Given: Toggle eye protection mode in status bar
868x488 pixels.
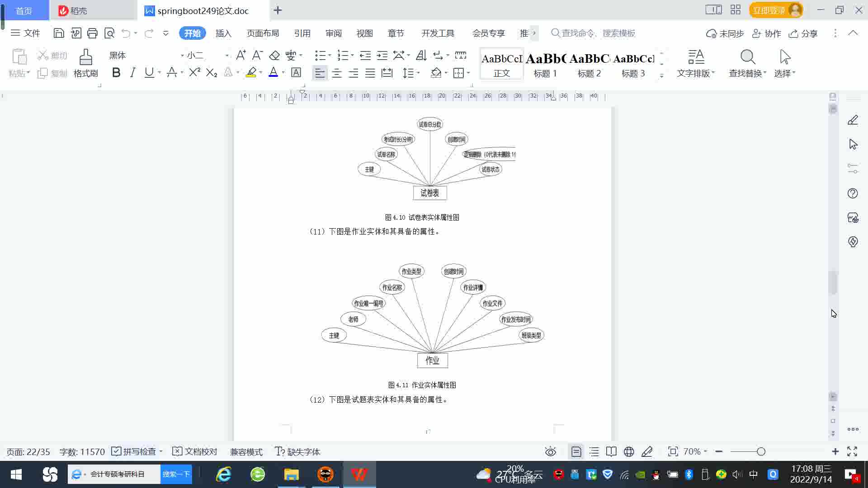Looking at the screenshot, I should point(550,451).
